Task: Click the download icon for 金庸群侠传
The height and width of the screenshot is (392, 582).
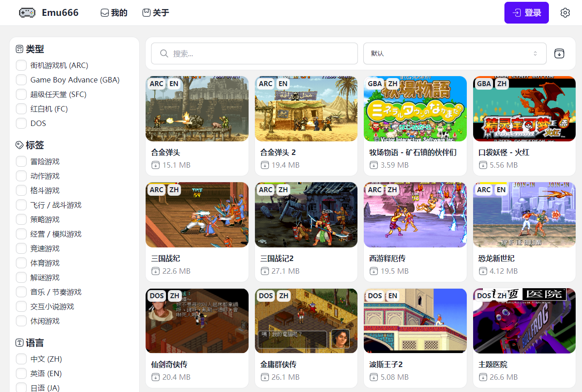Action: coord(264,377)
